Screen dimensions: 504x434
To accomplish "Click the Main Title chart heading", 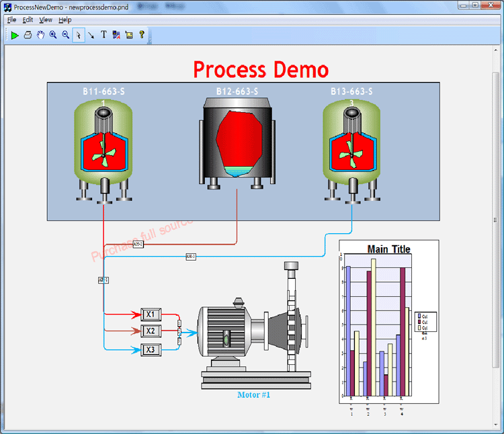I will tap(389, 249).
